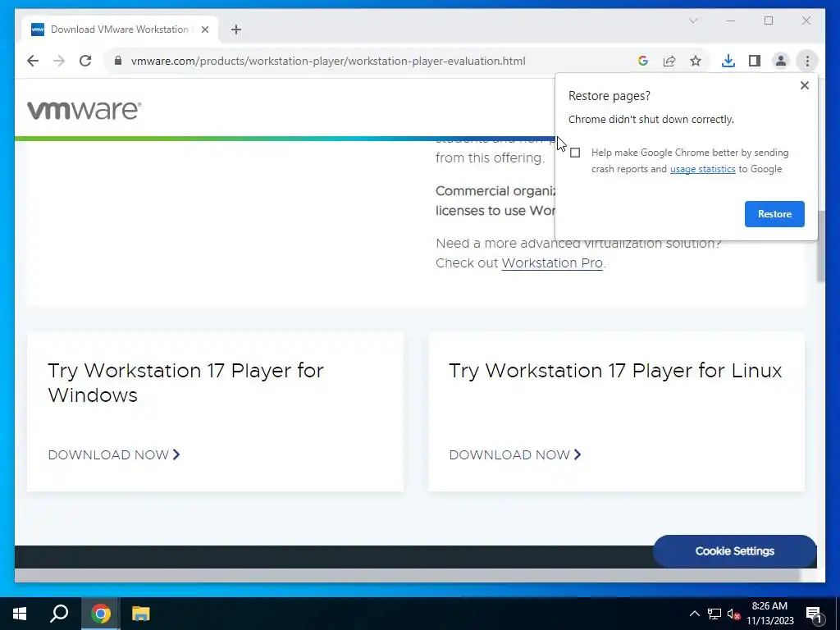The image size is (840, 630).
Task: Open the notification center icon
Action: tap(814, 614)
